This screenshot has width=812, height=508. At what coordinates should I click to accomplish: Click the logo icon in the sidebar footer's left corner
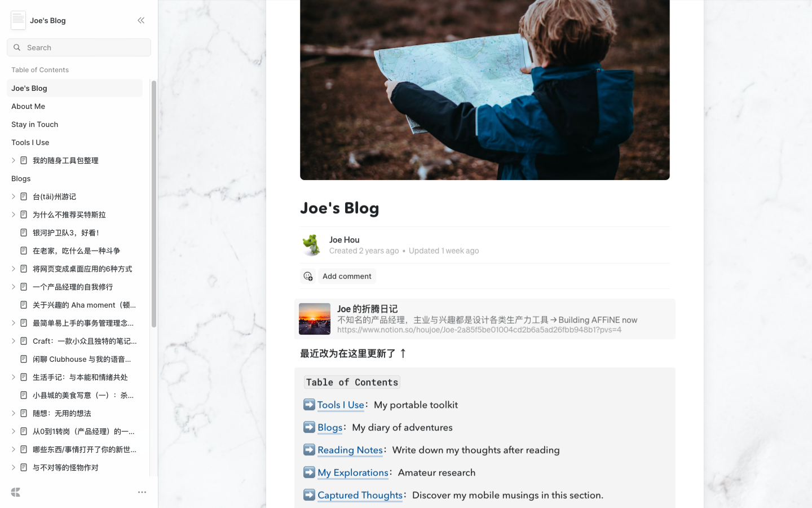pos(16,492)
